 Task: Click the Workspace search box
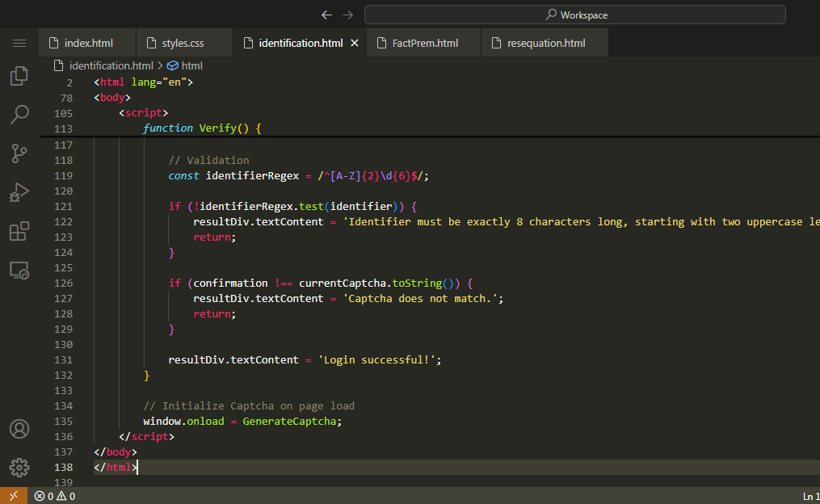click(x=574, y=15)
